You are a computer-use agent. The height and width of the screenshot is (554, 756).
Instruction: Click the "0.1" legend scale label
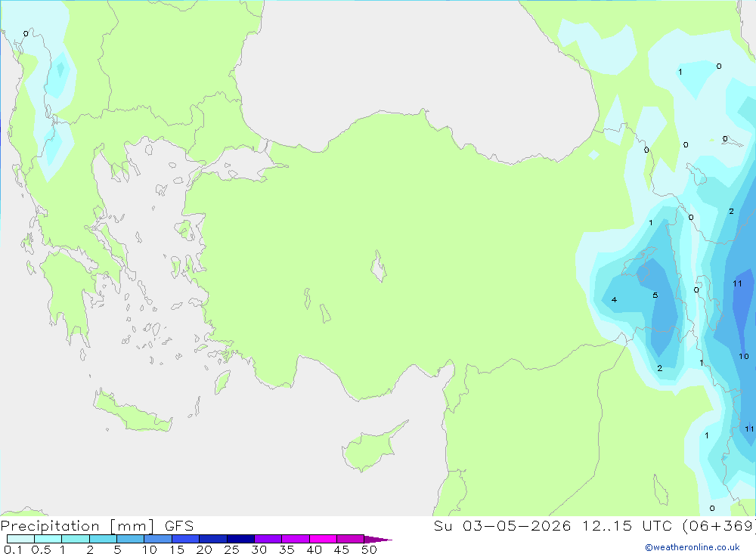[13, 549]
